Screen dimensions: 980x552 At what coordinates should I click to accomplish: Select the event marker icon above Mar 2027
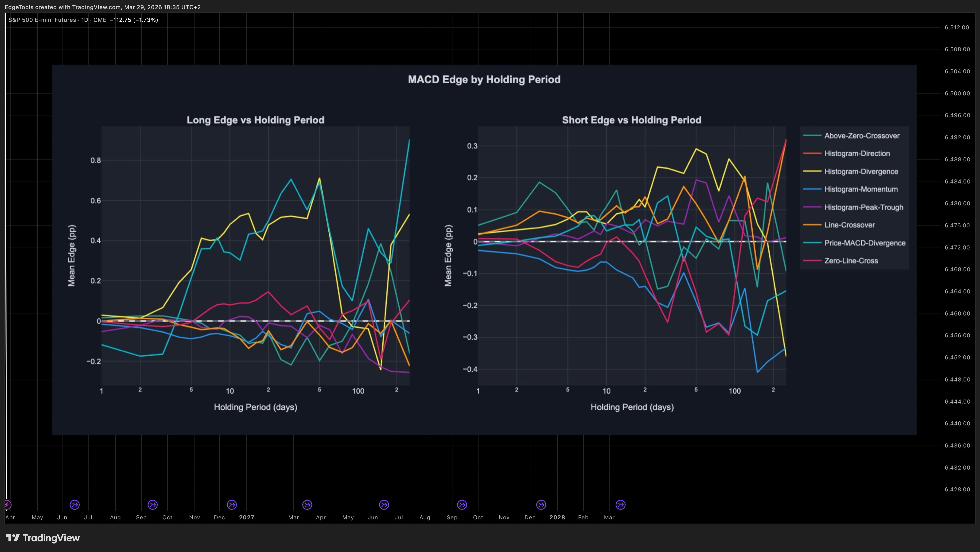(307, 505)
